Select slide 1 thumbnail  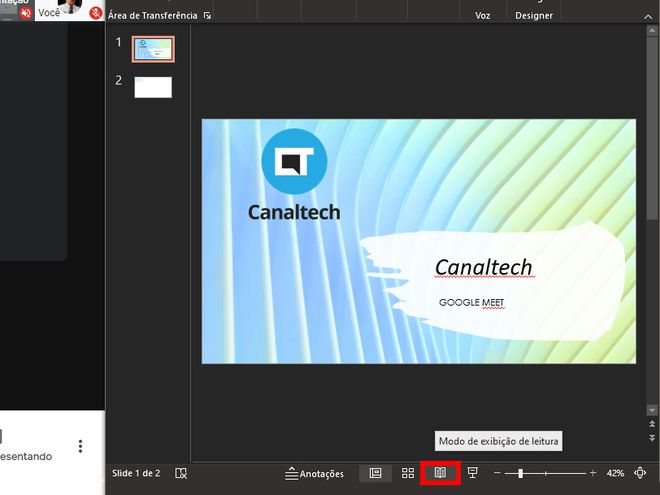click(153, 49)
